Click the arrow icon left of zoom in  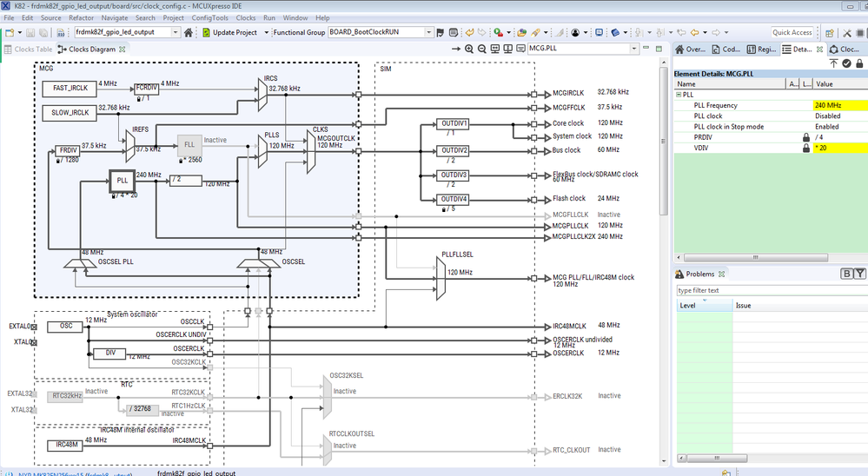456,49
